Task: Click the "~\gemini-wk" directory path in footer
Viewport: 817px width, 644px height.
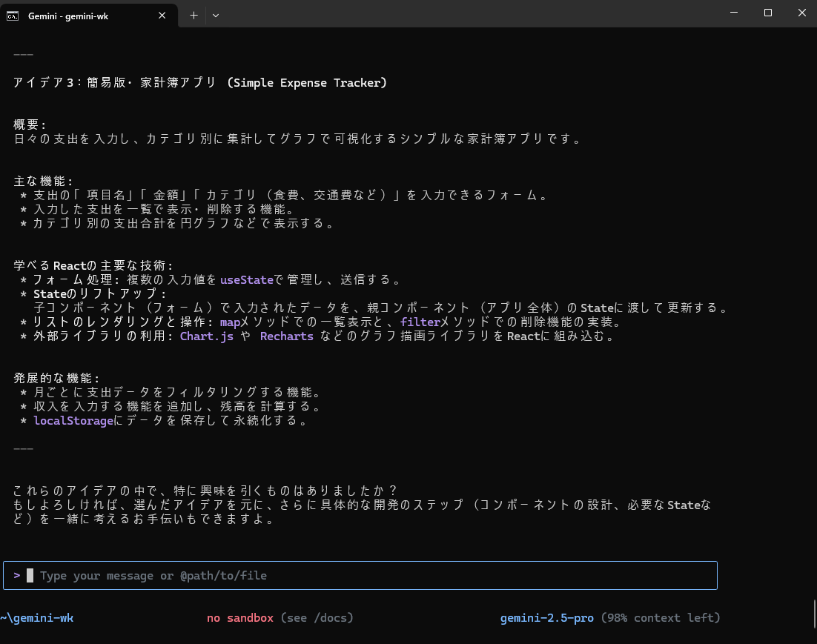Action: [x=37, y=618]
